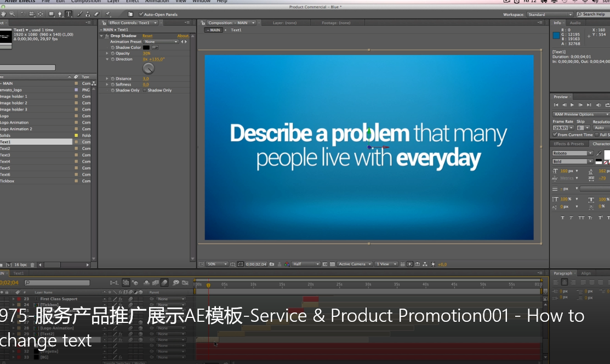Toggle the Auto-Open Panels checkbox

click(x=141, y=14)
